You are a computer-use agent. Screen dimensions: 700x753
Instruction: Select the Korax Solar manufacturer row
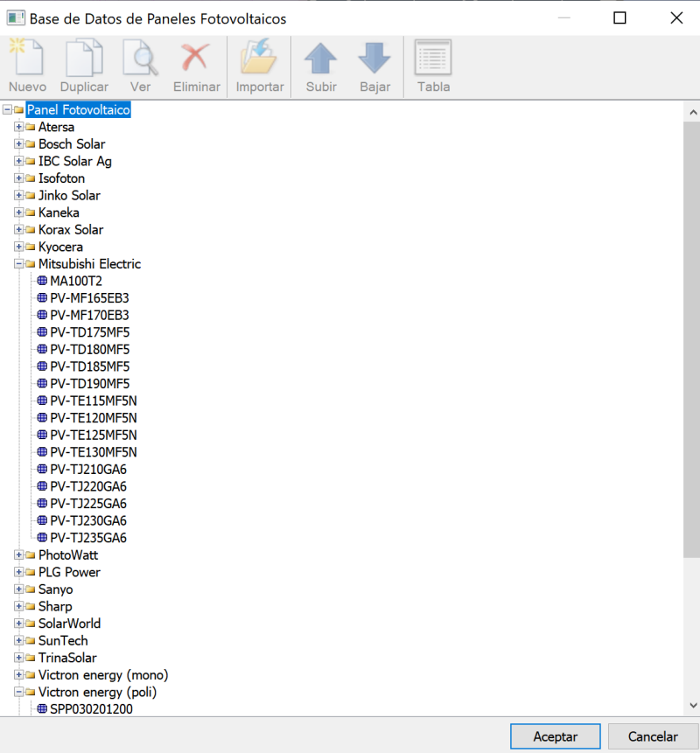click(x=71, y=229)
